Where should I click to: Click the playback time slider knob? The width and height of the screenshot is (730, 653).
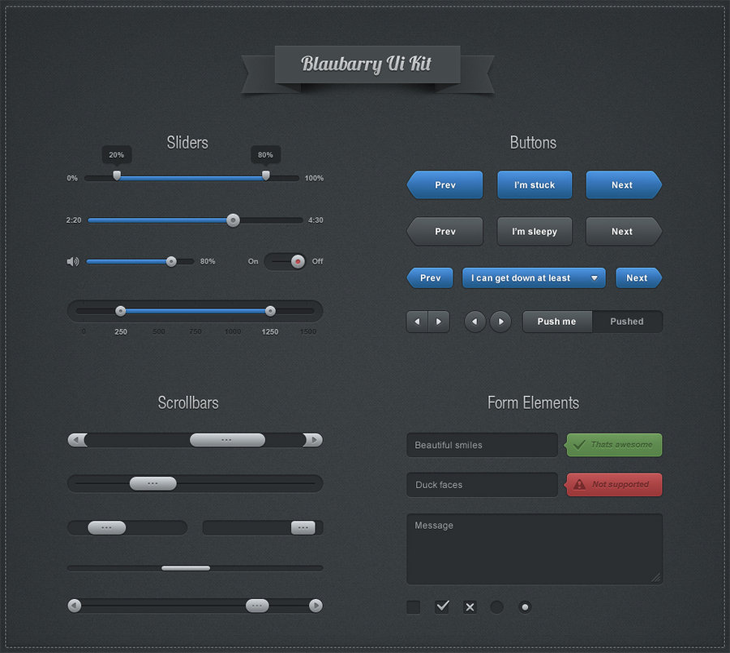[x=233, y=220]
